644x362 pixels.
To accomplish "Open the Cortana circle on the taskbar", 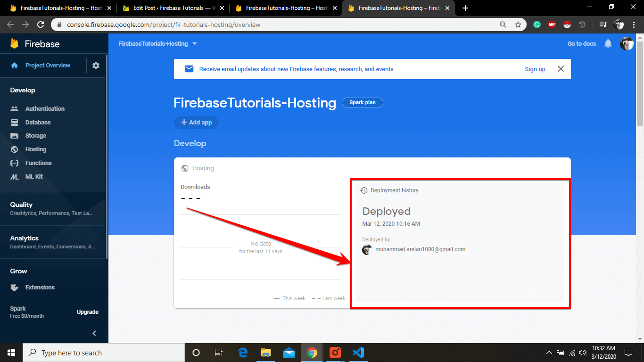I will pyautogui.click(x=196, y=353).
